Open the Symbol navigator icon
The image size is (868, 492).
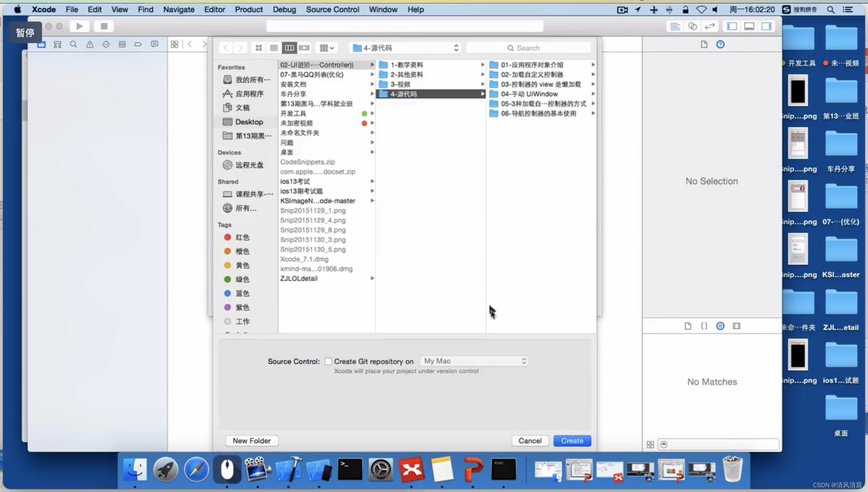point(57,45)
